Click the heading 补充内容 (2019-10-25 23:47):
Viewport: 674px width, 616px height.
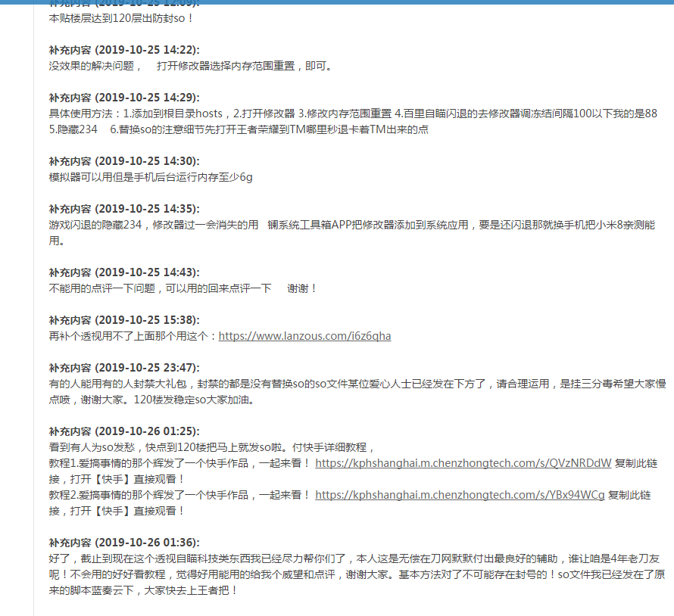pos(124,368)
